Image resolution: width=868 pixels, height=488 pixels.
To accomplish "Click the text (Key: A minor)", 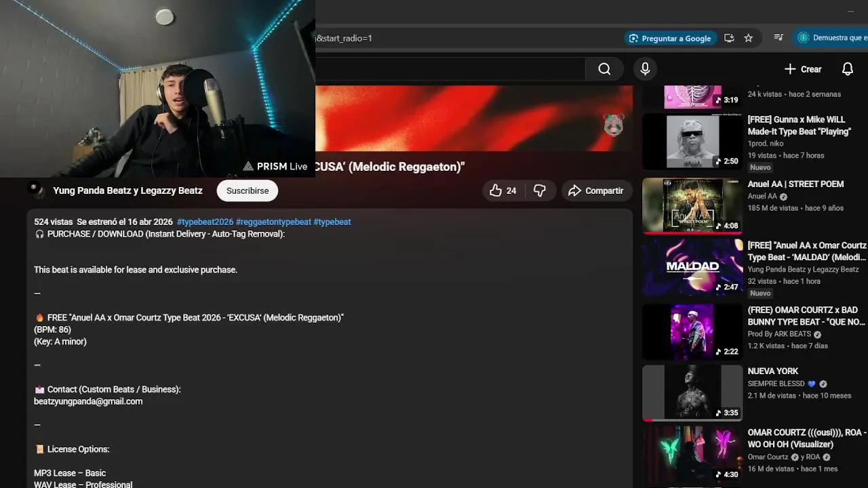I will pos(60,342).
